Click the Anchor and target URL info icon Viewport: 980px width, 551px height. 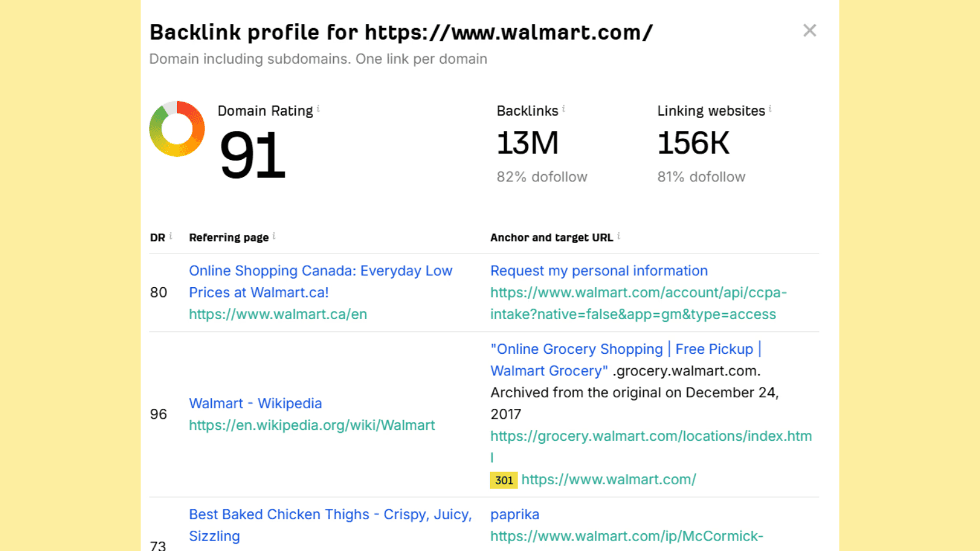tap(619, 236)
